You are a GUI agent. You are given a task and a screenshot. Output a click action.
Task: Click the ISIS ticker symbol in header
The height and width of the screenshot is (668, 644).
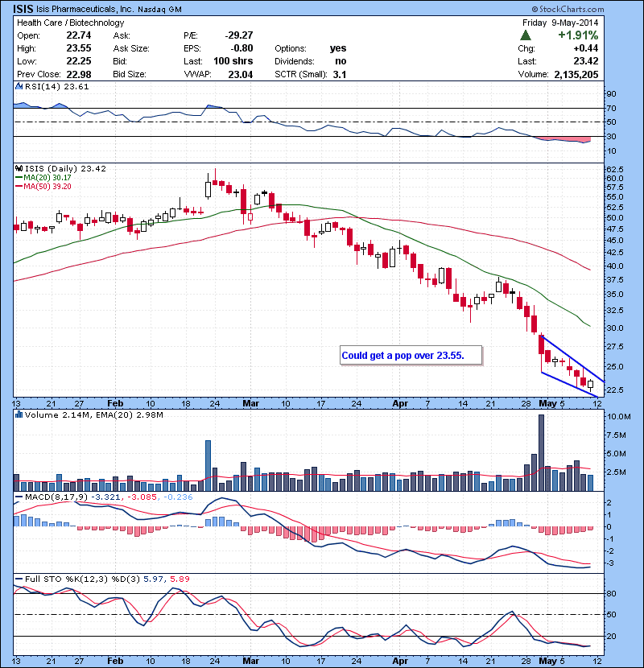23,9
